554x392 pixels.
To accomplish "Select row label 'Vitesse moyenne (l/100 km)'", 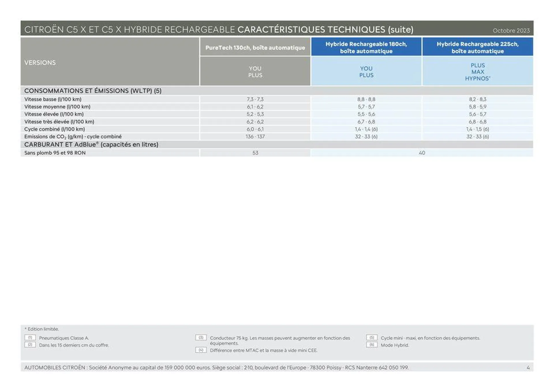I will [57, 107].
